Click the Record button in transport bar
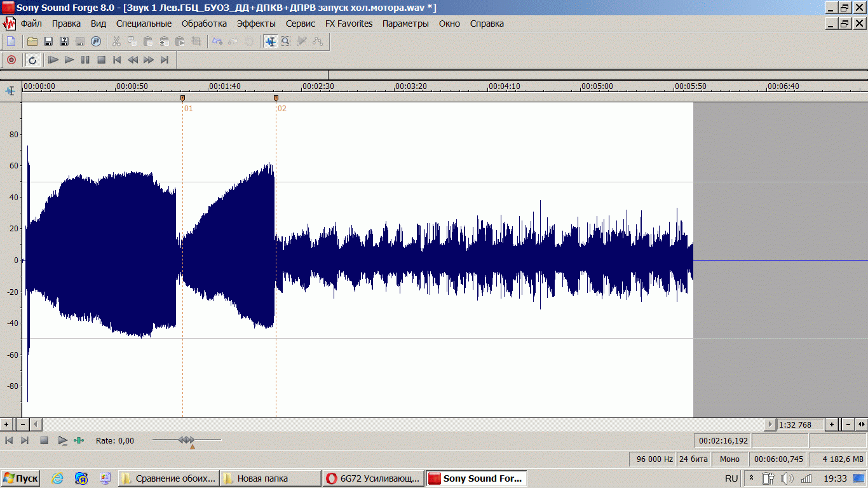This screenshot has width=868, height=488. tap(11, 60)
